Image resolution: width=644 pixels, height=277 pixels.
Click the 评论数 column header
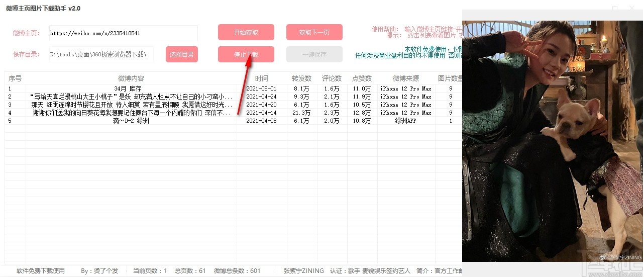[332, 78]
